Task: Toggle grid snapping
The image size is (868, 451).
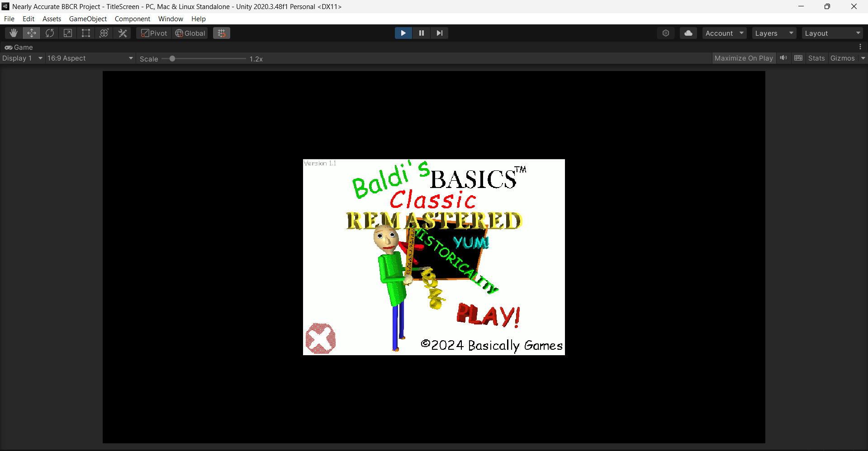Action: (x=221, y=33)
